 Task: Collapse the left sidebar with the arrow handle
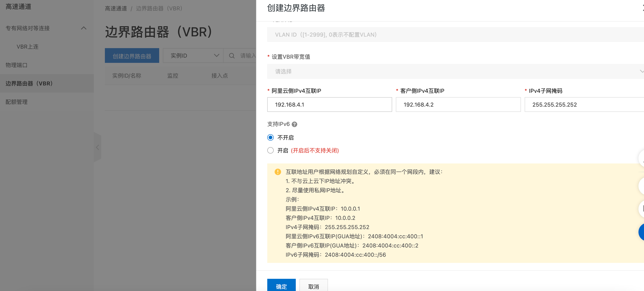98,147
